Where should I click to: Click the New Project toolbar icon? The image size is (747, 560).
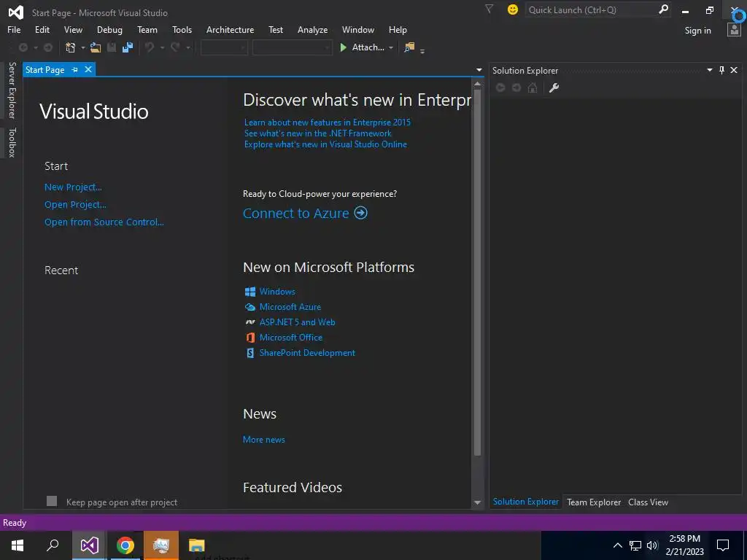click(71, 47)
